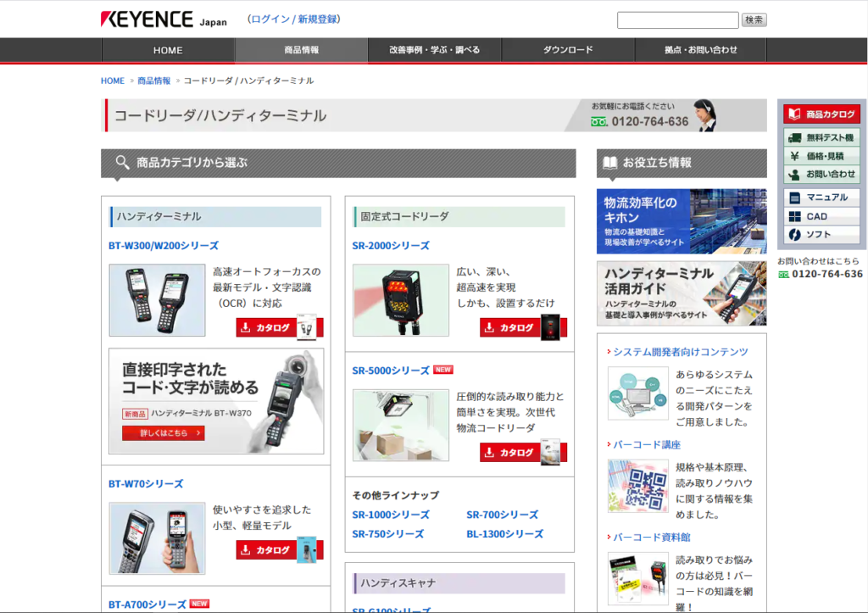Click the BT-W70 handheld product image
868x613 pixels.
click(x=157, y=538)
